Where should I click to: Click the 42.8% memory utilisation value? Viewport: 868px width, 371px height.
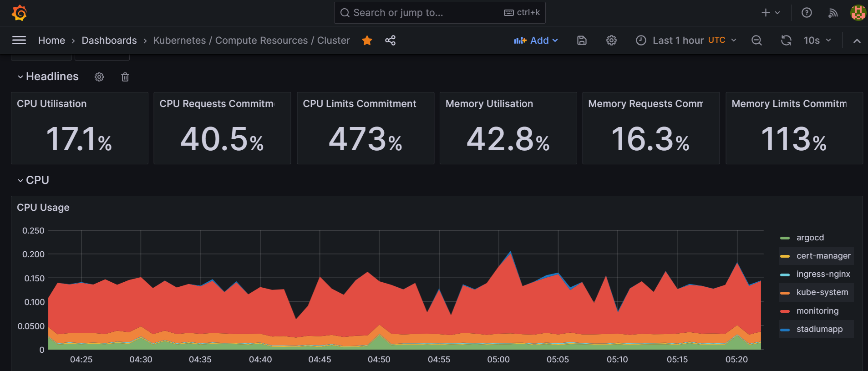[x=508, y=139]
